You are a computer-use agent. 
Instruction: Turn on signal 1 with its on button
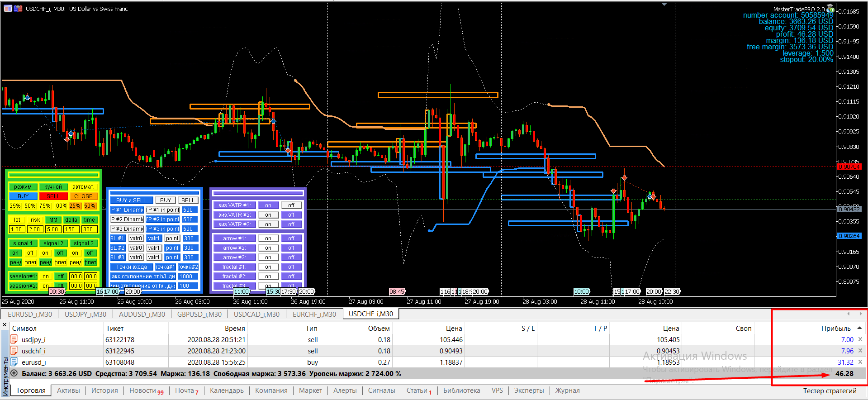(15, 253)
